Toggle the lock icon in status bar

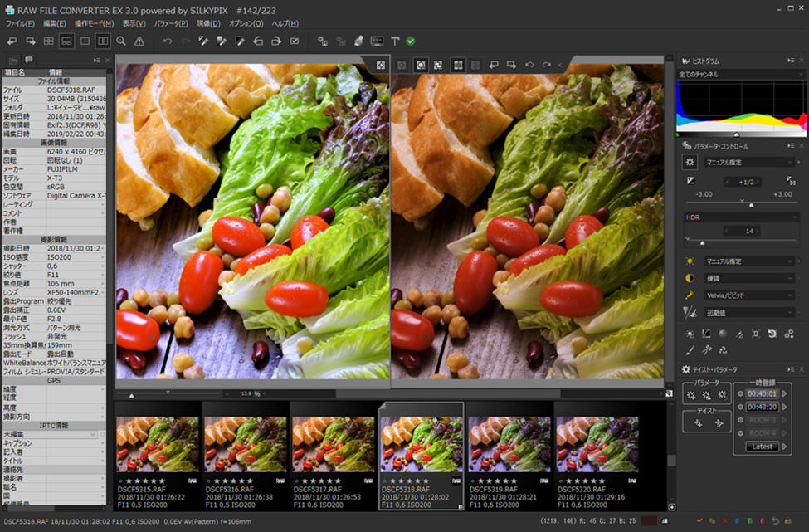788,521
